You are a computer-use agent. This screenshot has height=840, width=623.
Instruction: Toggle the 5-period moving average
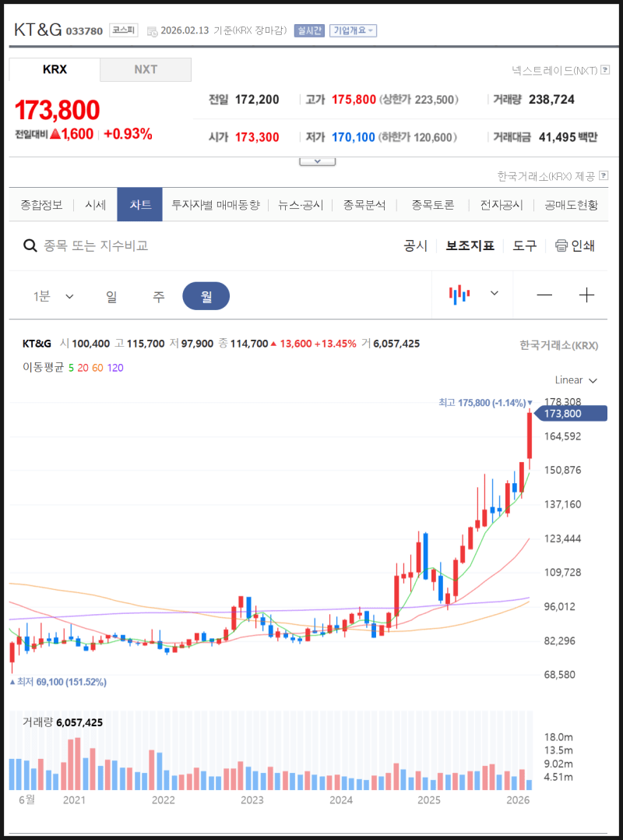pyautogui.click(x=71, y=368)
